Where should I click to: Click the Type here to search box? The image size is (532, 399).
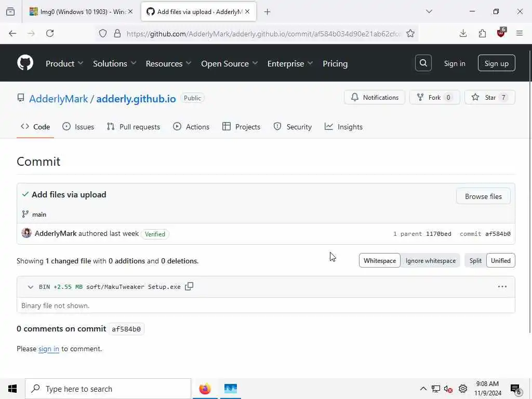click(108, 389)
